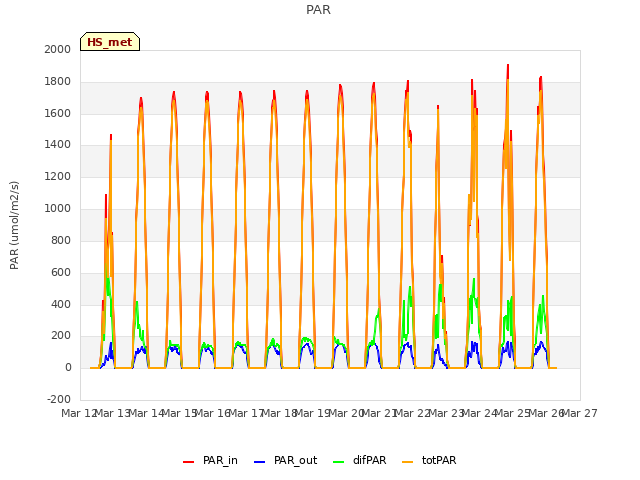Viewport: 640px width, 480px height.
Task: Click the 1000 y-axis tick label
Action: pos(58,209)
